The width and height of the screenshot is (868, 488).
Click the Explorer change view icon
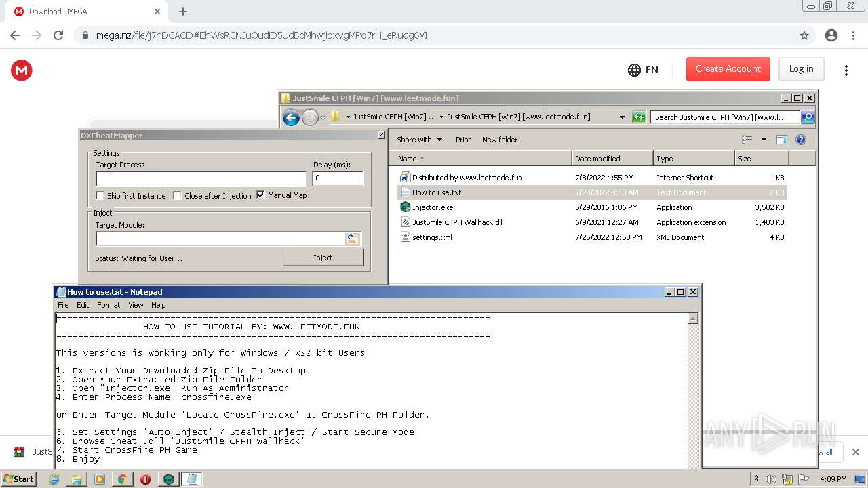(x=747, y=140)
